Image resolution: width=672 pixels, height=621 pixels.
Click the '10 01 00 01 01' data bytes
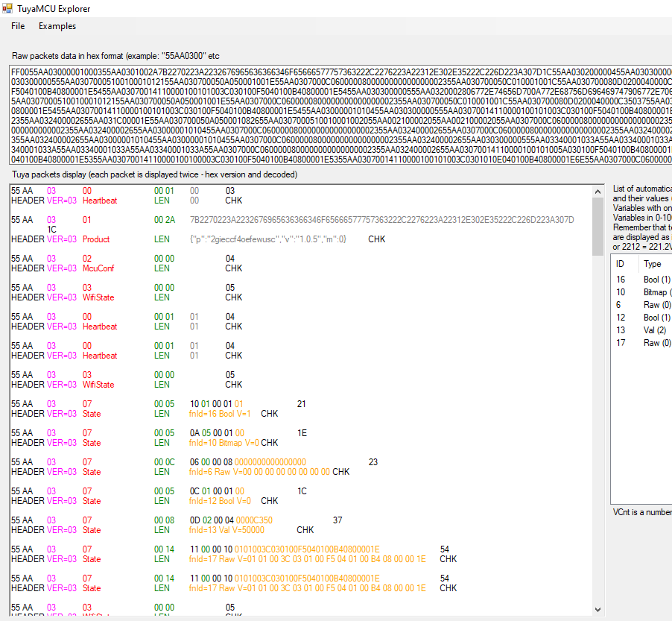(217, 404)
